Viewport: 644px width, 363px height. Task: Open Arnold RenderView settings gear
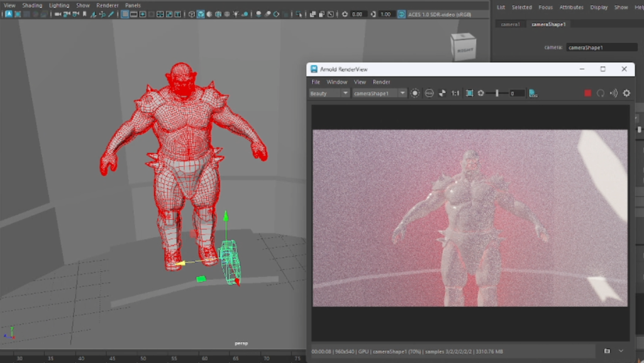click(626, 93)
